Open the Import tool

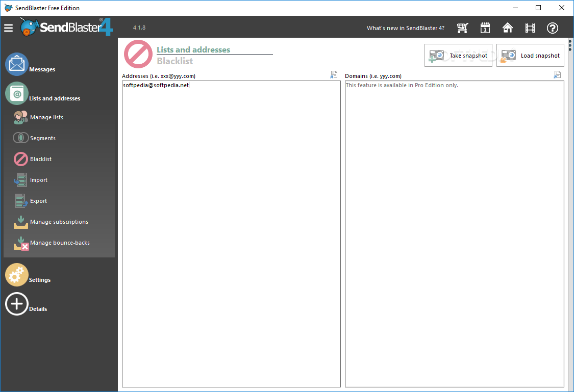[x=39, y=180]
